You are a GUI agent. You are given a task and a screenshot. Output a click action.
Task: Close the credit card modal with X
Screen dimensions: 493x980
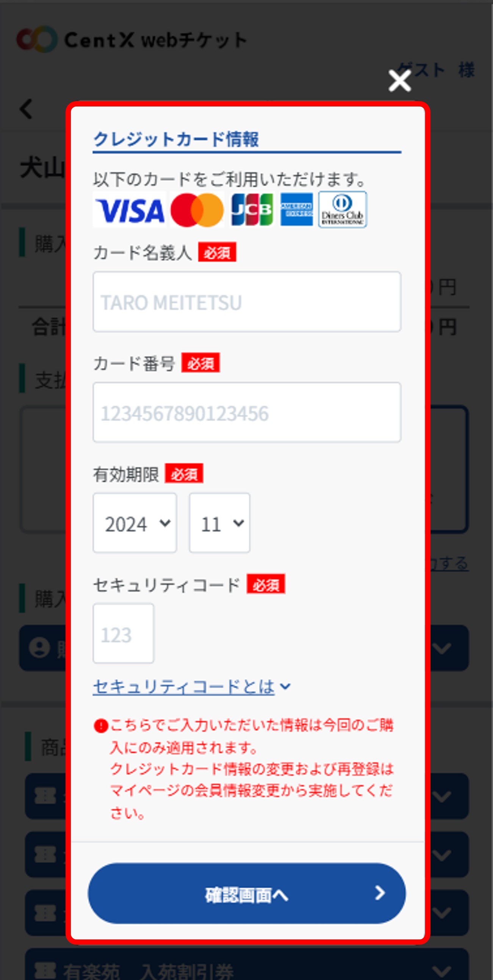(x=399, y=81)
